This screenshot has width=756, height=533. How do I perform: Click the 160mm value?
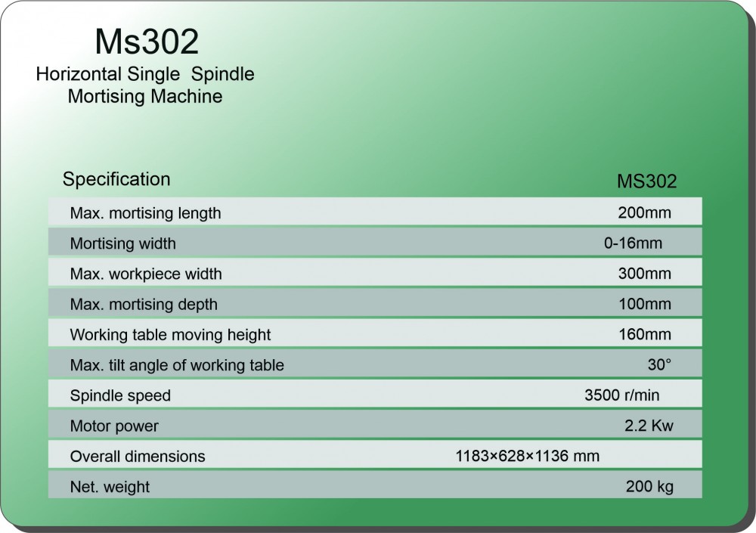click(x=644, y=334)
